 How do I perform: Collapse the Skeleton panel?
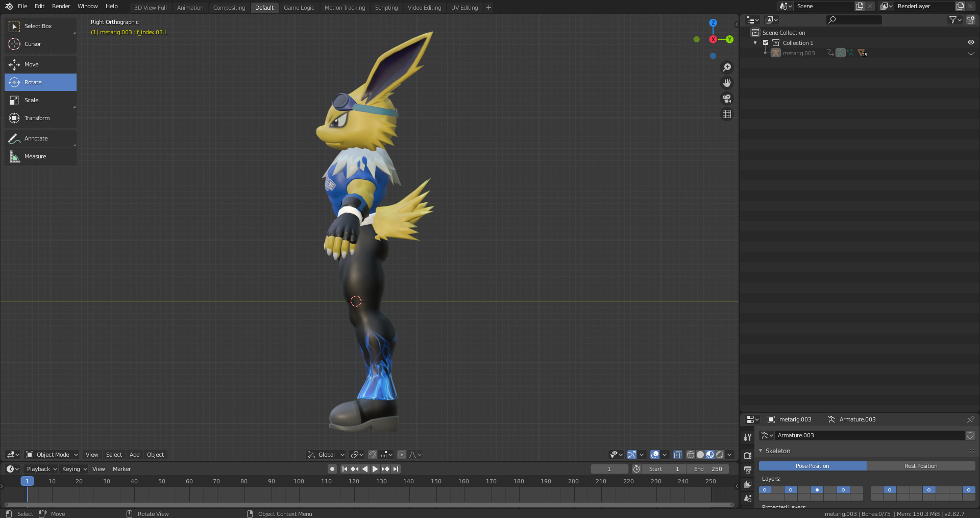click(x=761, y=451)
